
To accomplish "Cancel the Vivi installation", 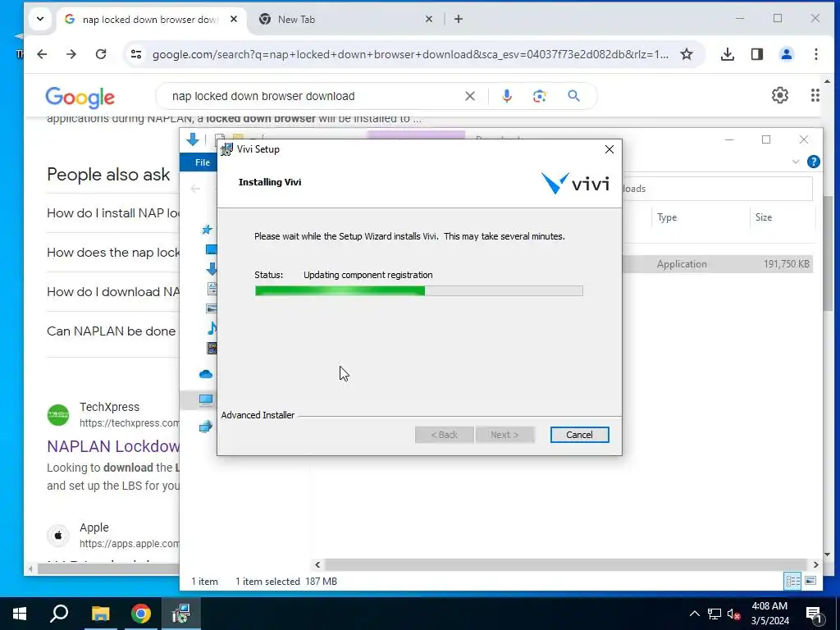I will pyautogui.click(x=579, y=435).
